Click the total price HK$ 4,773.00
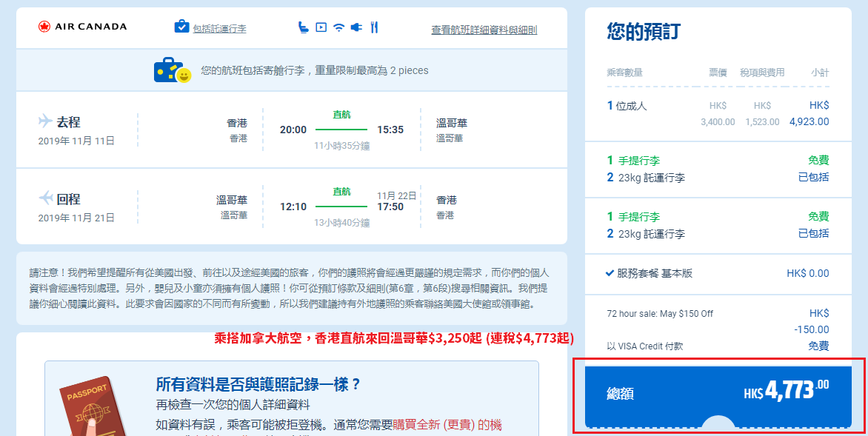868x436 pixels. click(787, 389)
